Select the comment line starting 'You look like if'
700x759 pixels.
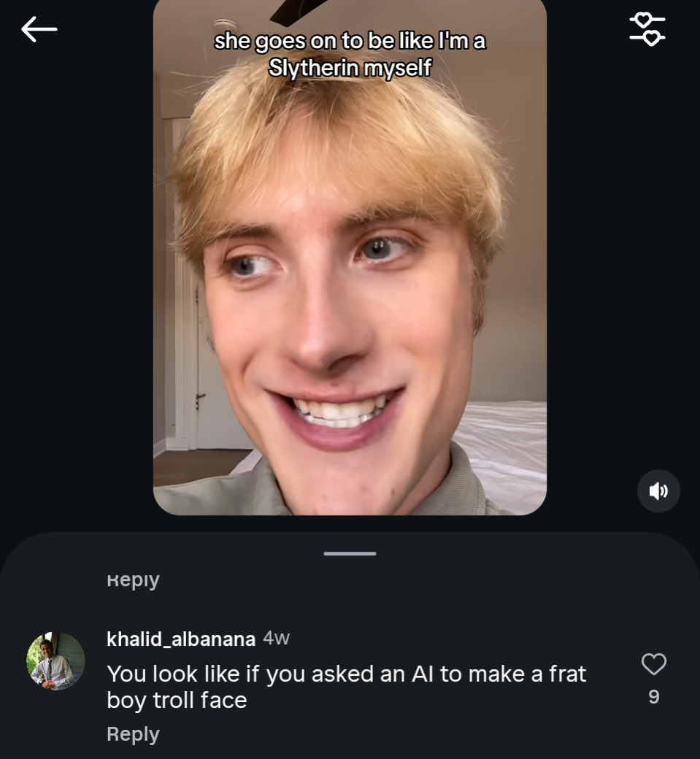click(x=347, y=674)
